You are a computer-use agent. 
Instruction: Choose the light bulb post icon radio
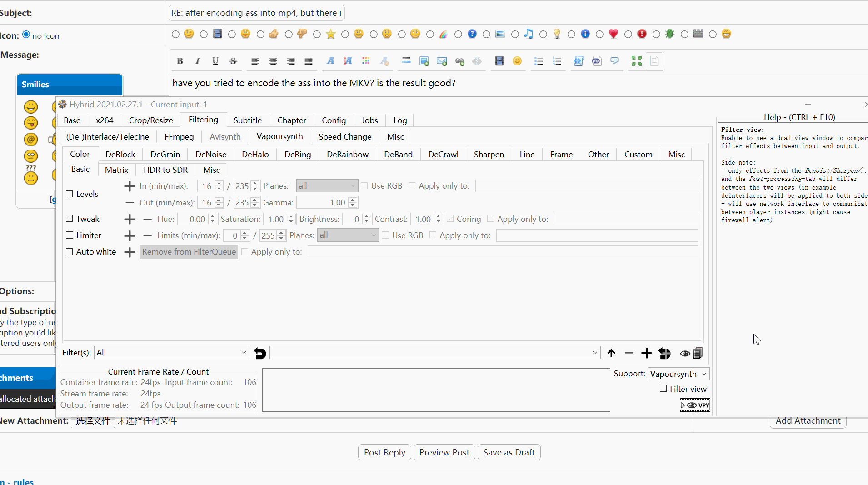544,34
